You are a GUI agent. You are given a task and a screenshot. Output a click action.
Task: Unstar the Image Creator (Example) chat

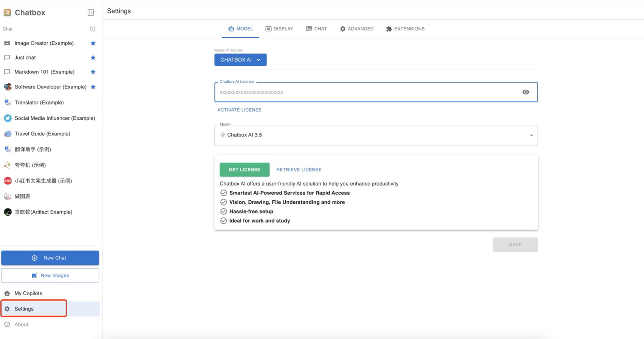click(93, 43)
